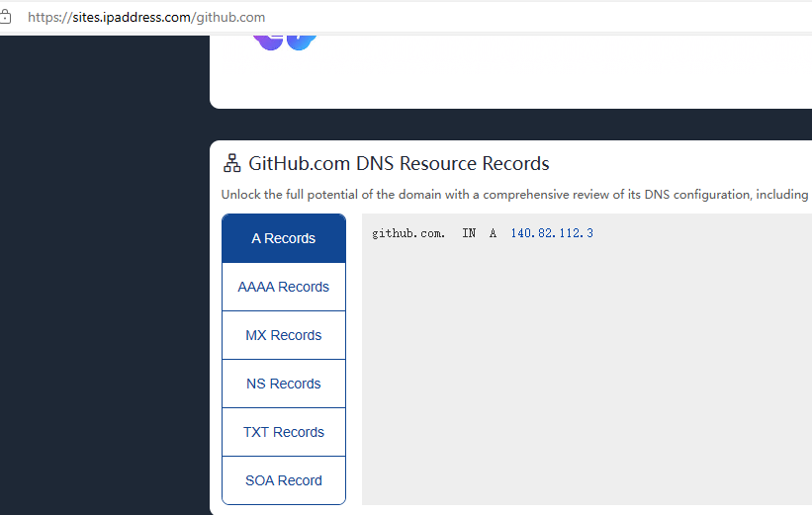
Task: Click the IP address 140.82.112.3
Action: click(x=552, y=233)
